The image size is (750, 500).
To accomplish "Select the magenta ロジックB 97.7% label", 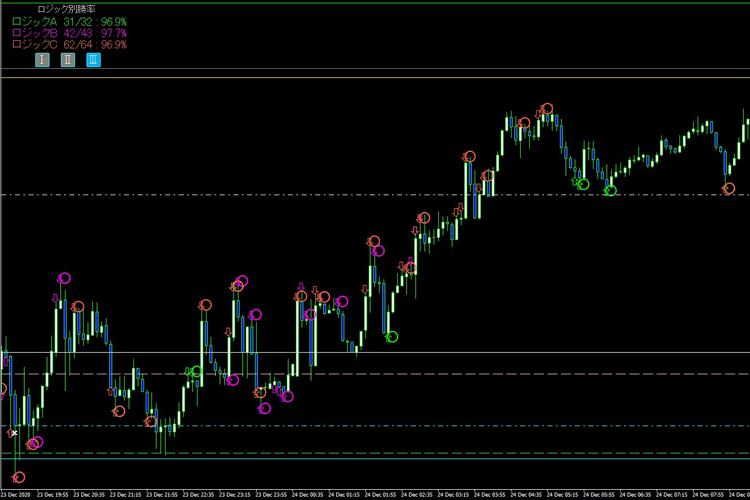I will [69, 33].
